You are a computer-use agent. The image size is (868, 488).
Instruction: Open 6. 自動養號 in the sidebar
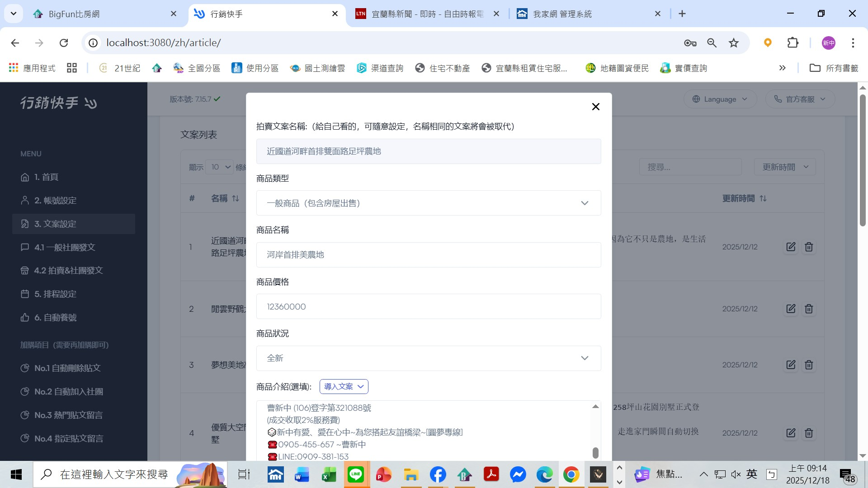point(74,317)
